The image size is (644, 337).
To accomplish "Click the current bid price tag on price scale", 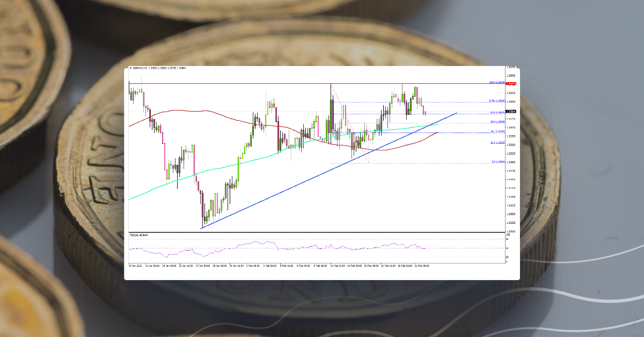I will [510, 112].
